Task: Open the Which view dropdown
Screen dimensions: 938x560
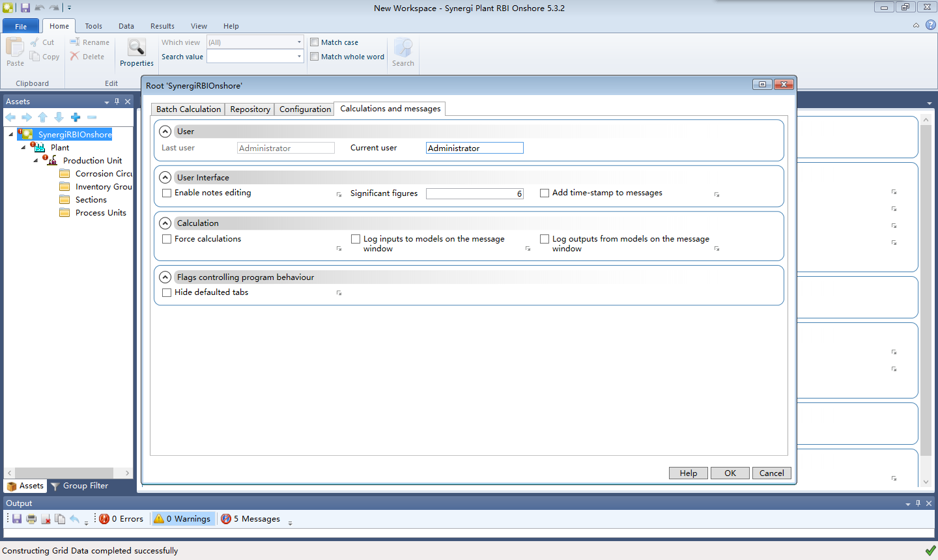Action: (x=299, y=42)
